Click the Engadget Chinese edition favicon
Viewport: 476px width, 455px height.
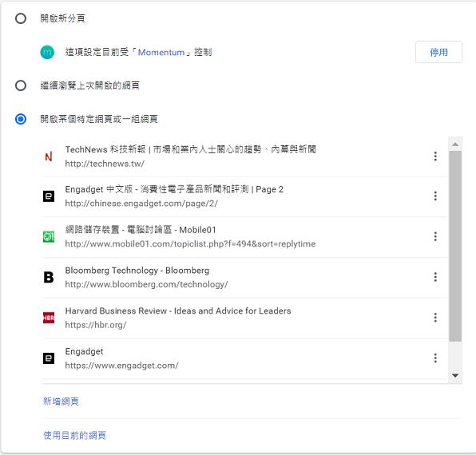click(49, 196)
